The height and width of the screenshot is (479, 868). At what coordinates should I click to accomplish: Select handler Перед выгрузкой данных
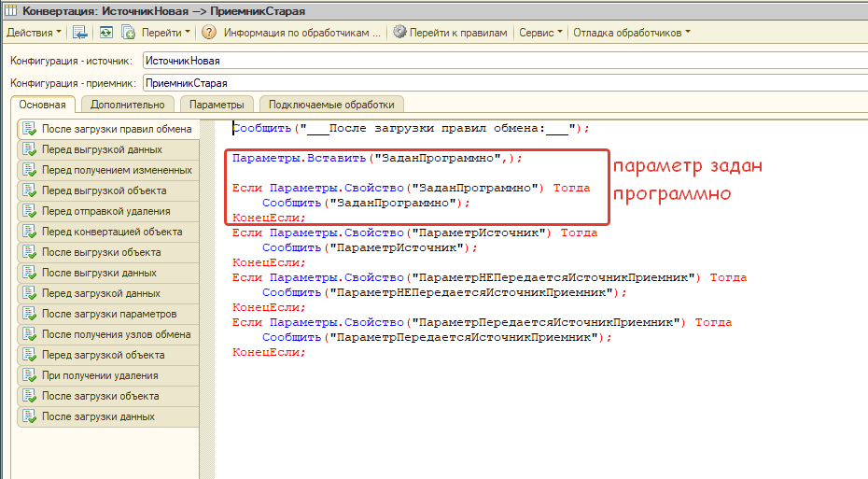point(108,149)
